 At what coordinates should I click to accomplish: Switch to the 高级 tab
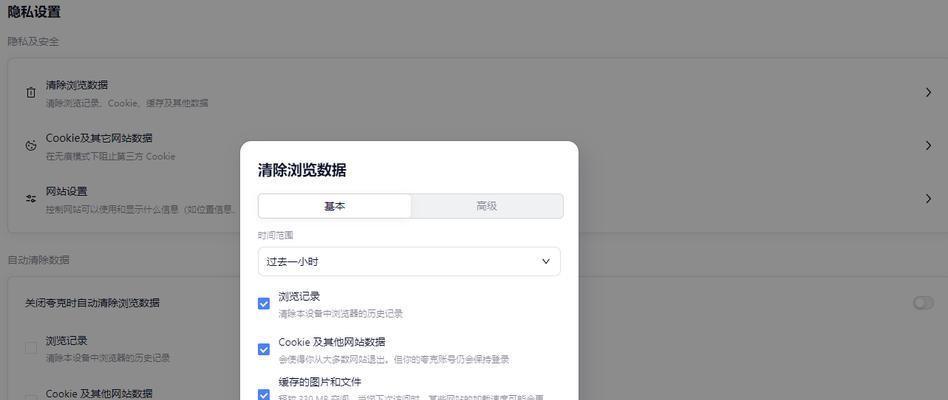(487, 206)
